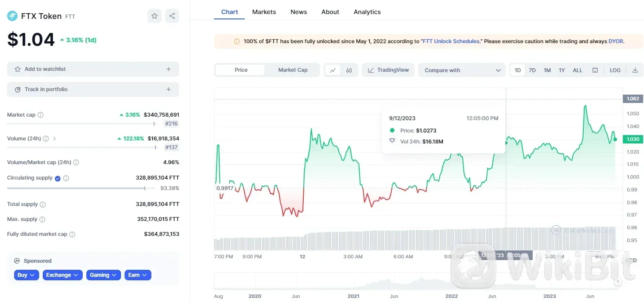Open the Analytics tab
The width and height of the screenshot is (644, 301).
click(367, 12)
